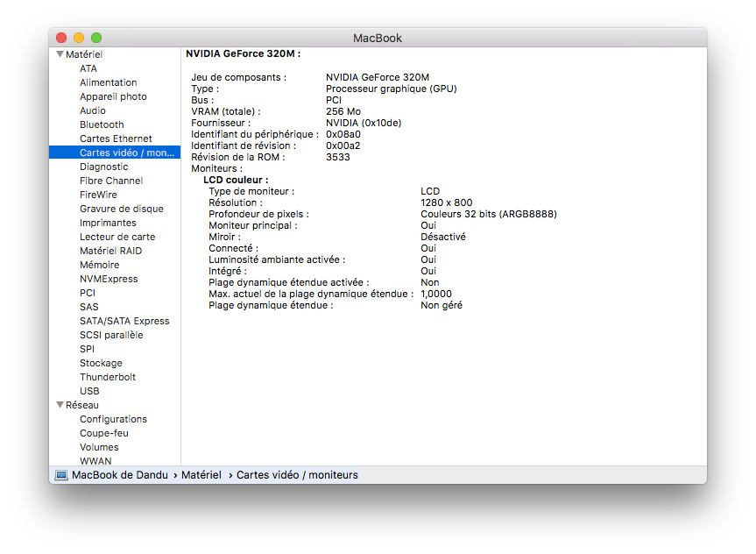Select the Désactivé mirror value
The height and width of the screenshot is (554, 756).
(x=443, y=237)
